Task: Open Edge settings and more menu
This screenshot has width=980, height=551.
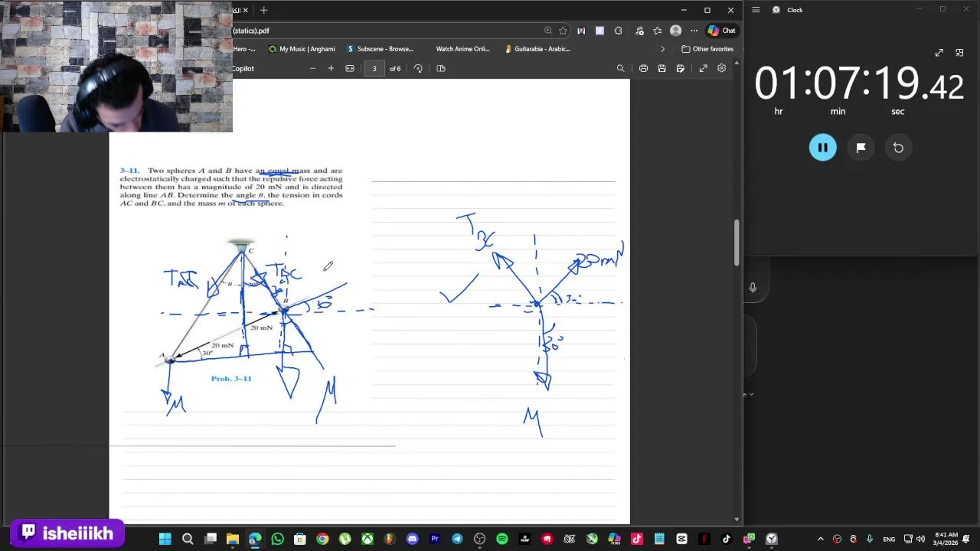Action: coord(694,31)
